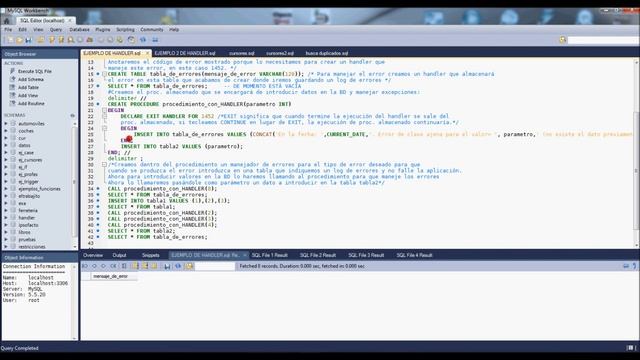The image size is (640, 360).
Task: Refresh the schemas list icon
Action: pyautogui.click(x=73, y=116)
